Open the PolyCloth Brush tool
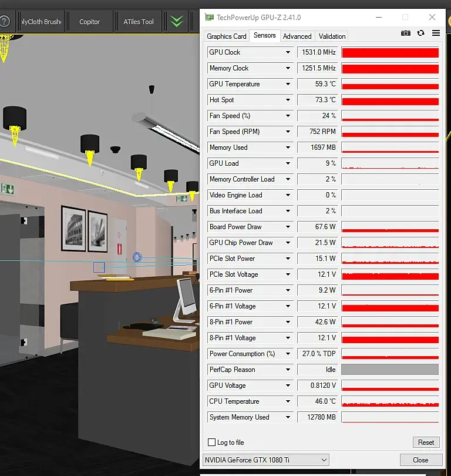The image size is (451, 476). click(41, 22)
